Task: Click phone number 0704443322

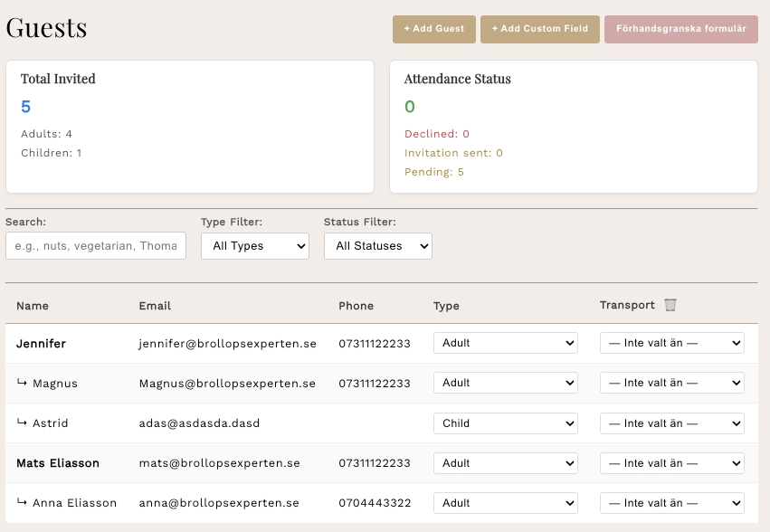Action: click(375, 503)
